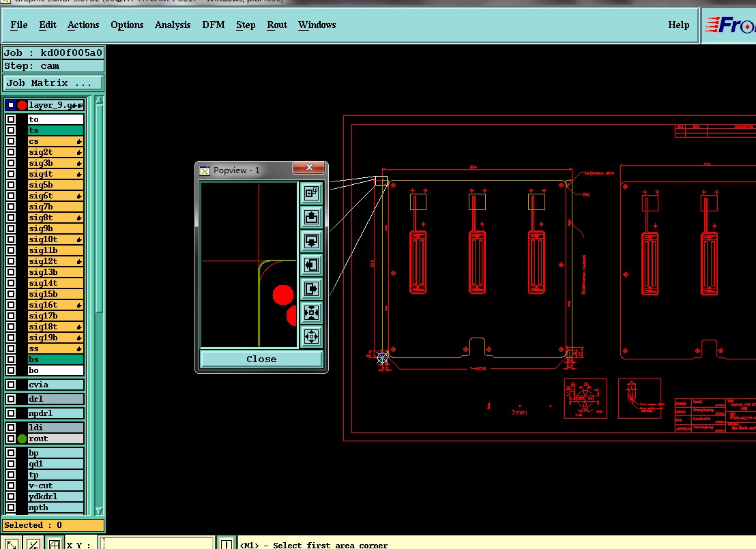Click the arrow indicator on the sig16t layer
756x549 pixels.
pos(79,305)
